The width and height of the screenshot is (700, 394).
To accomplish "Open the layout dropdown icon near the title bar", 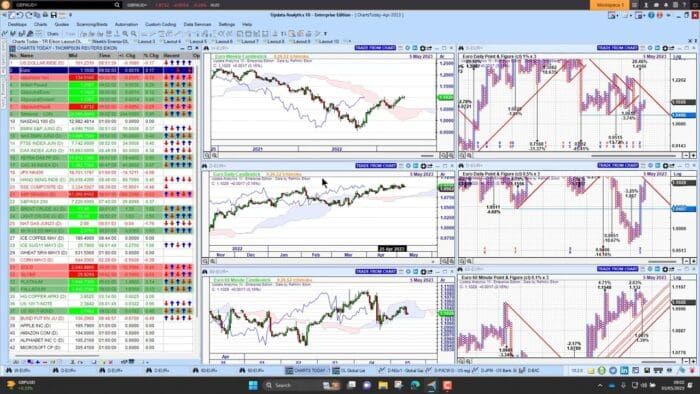I will click(613, 15).
